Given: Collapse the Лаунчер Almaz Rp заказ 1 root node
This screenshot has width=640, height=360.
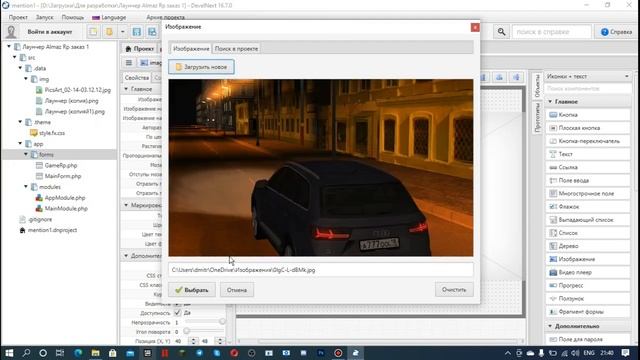Looking at the screenshot, I should [9, 47].
